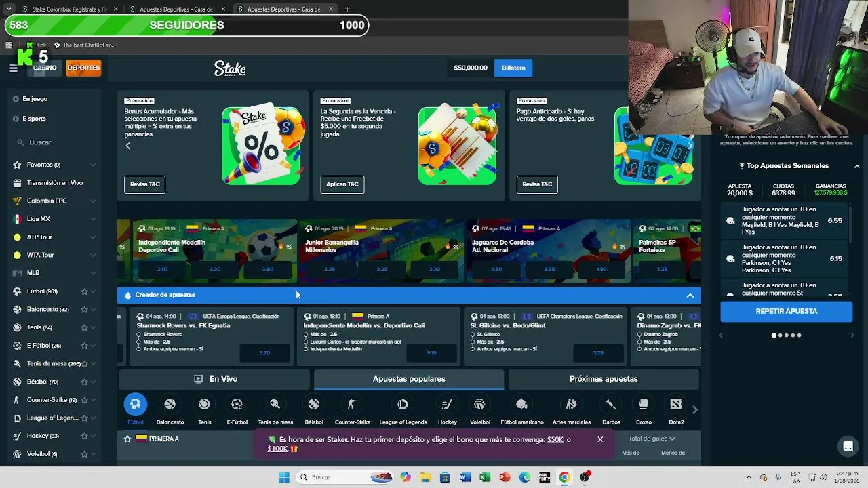Expand MLB in the sidebar
This screenshot has height=488, width=868.
point(93,273)
